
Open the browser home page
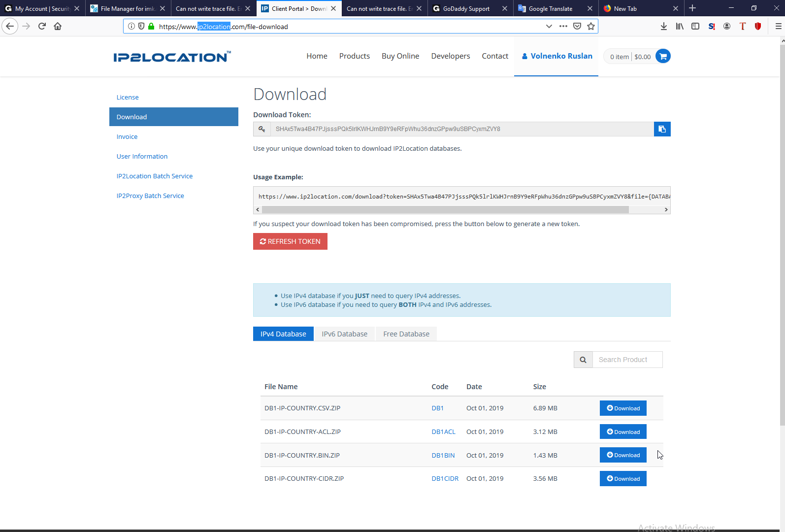click(58, 26)
